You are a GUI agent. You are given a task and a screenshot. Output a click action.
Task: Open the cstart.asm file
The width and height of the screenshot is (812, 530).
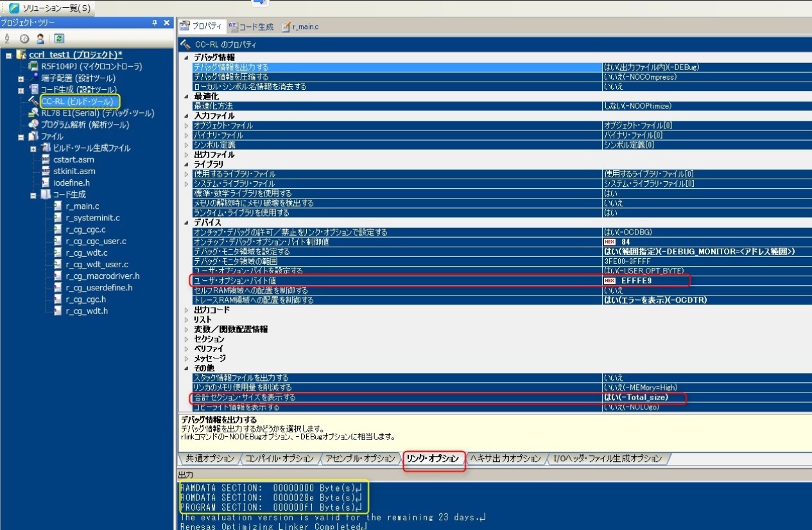tap(74, 159)
